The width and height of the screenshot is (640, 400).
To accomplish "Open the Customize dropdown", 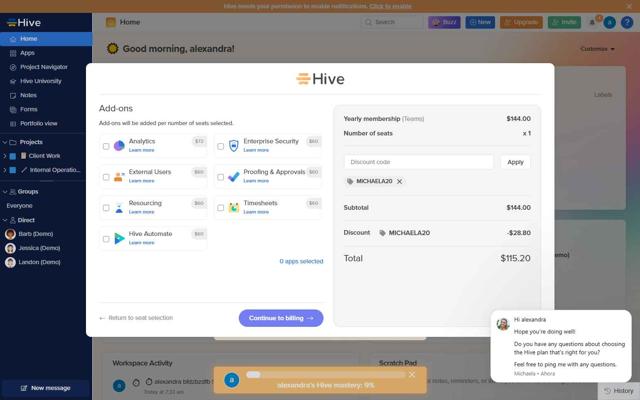I will (597, 49).
